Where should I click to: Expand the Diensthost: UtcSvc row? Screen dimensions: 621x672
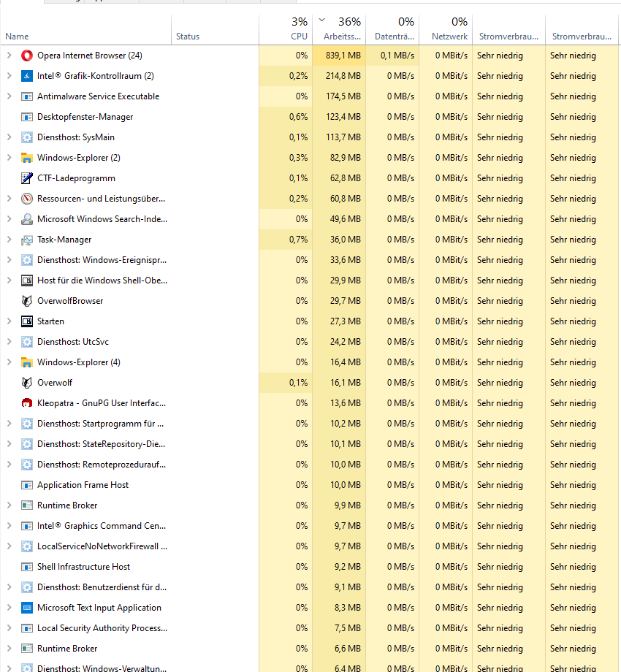[x=9, y=342]
